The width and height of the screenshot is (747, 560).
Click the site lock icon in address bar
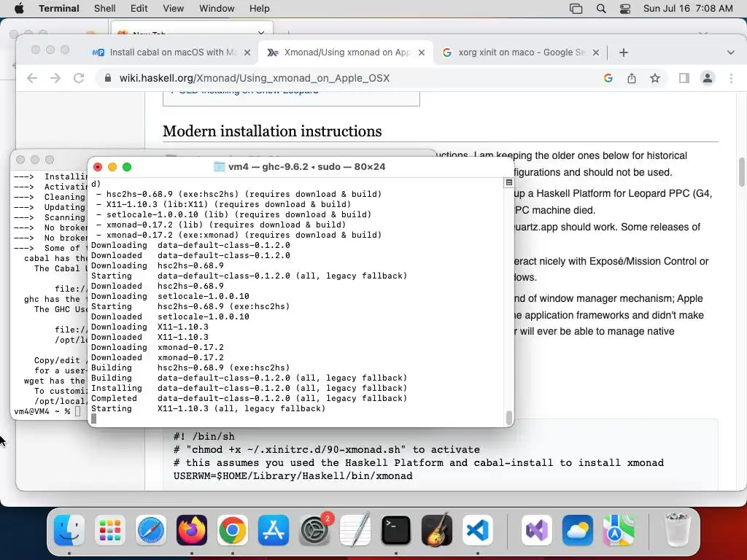pyautogui.click(x=108, y=78)
